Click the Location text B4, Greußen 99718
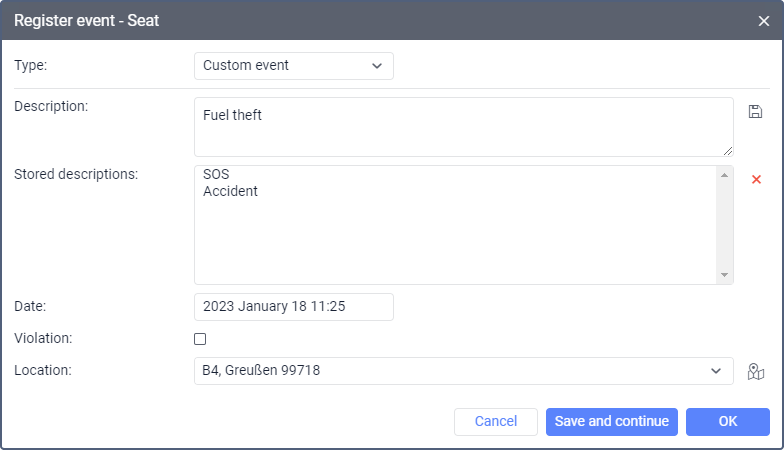Viewport: 784px width, 450px height. pyautogui.click(x=261, y=371)
